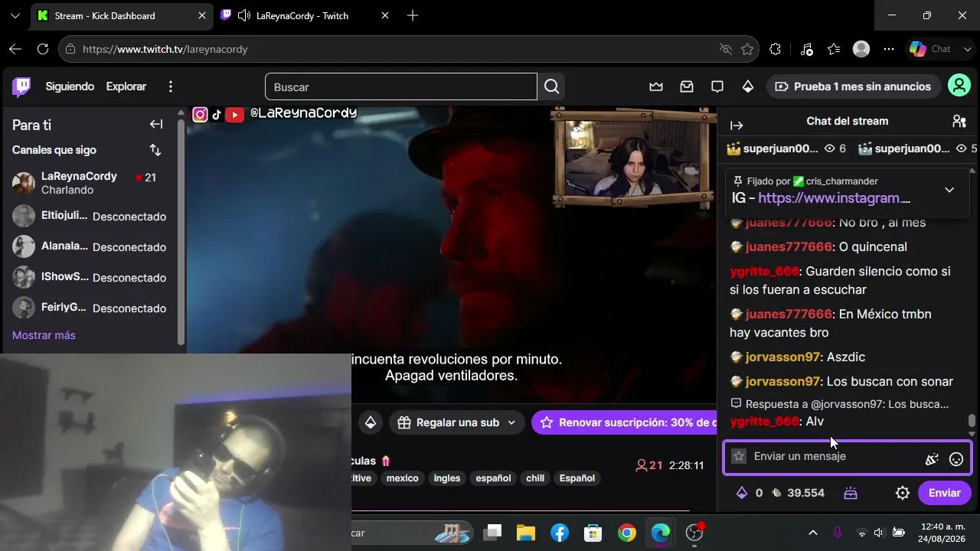Viewport: 980px width, 551px height.
Task: Show hidden system tray icons
Action: [813, 533]
